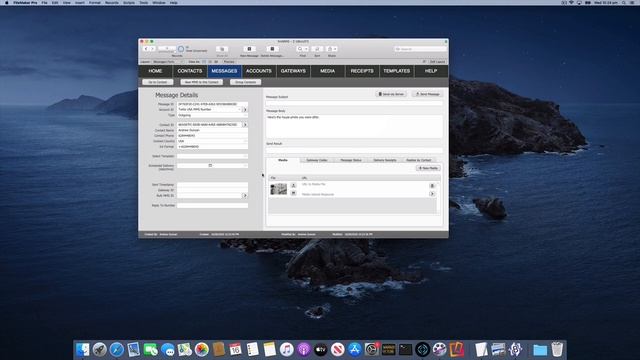Open Calendar app in the dock
Viewport: 640px width, 360px height.
[x=236, y=350]
